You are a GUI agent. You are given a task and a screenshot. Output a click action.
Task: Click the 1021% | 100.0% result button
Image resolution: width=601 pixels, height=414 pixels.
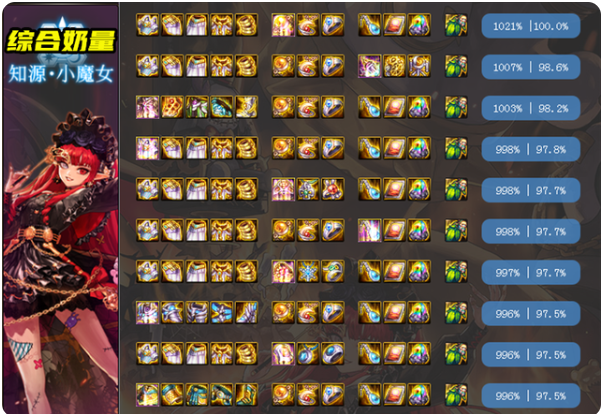click(x=530, y=26)
